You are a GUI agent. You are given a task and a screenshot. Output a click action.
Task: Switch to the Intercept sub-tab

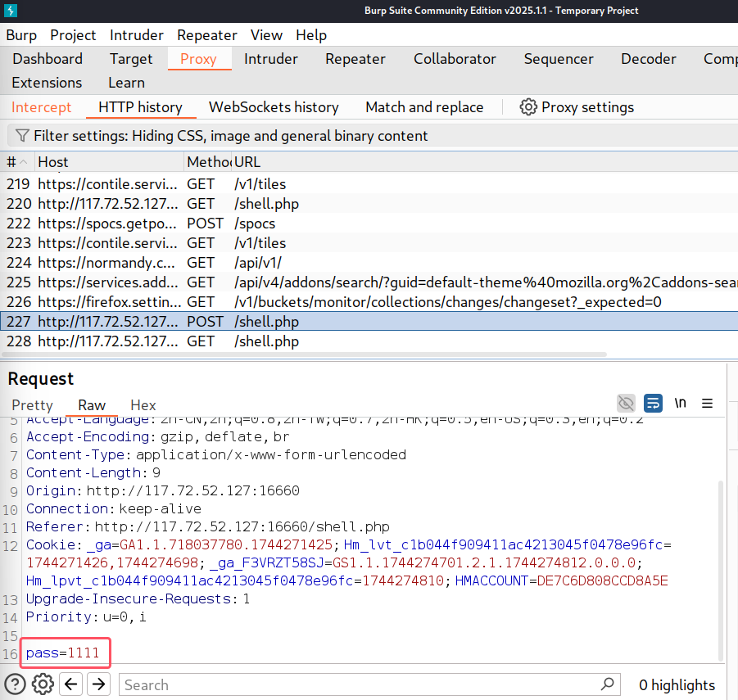[42, 107]
